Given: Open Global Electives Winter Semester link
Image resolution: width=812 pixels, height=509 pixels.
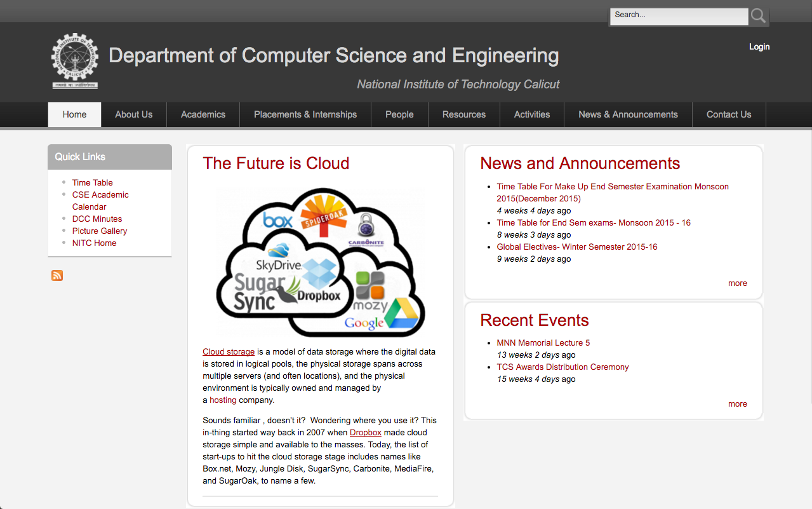Looking at the screenshot, I should (x=577, y=247).
